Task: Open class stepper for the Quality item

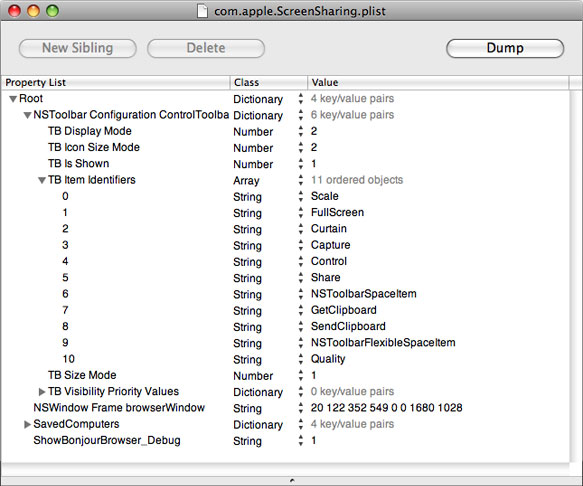Action: (x=300, y=359)
